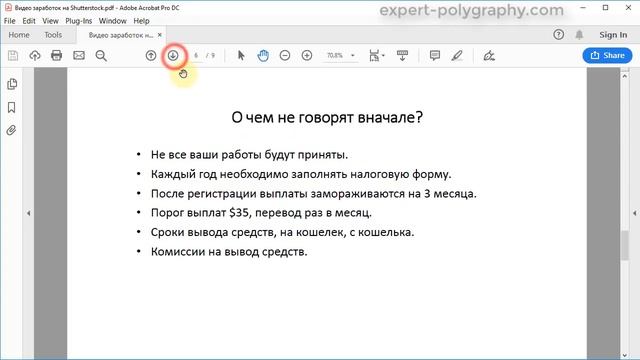The image size is (640, 360).
Task: Add a sticky note comment
Action: pos(435,56)
